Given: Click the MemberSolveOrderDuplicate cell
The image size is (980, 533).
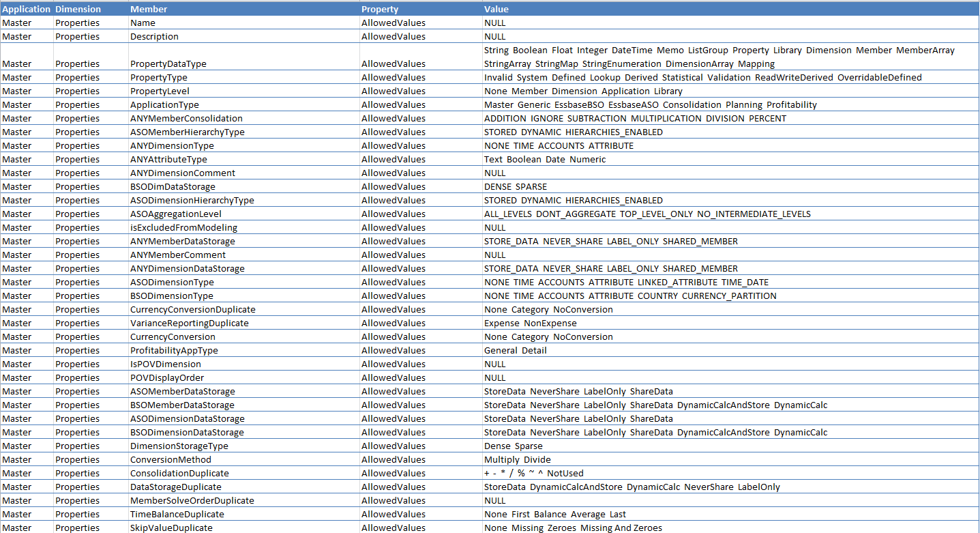Looking at the screenshot, I should click(243, 501).
